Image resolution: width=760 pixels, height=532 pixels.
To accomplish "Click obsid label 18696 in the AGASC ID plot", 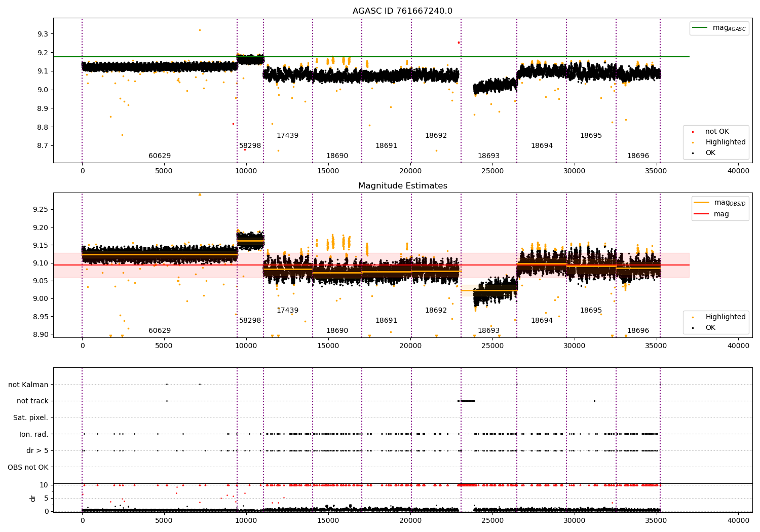I will pyautogui.click(x=638, y=156).
